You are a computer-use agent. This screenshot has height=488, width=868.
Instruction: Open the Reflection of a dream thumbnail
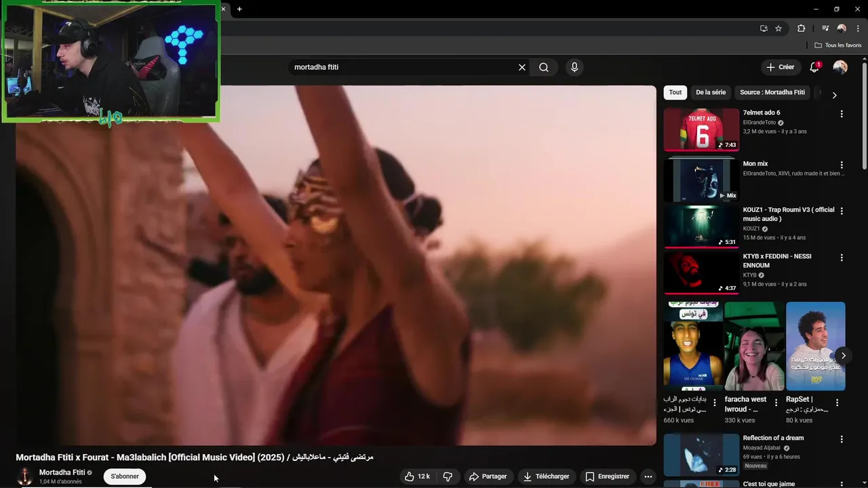coord(701,455)
